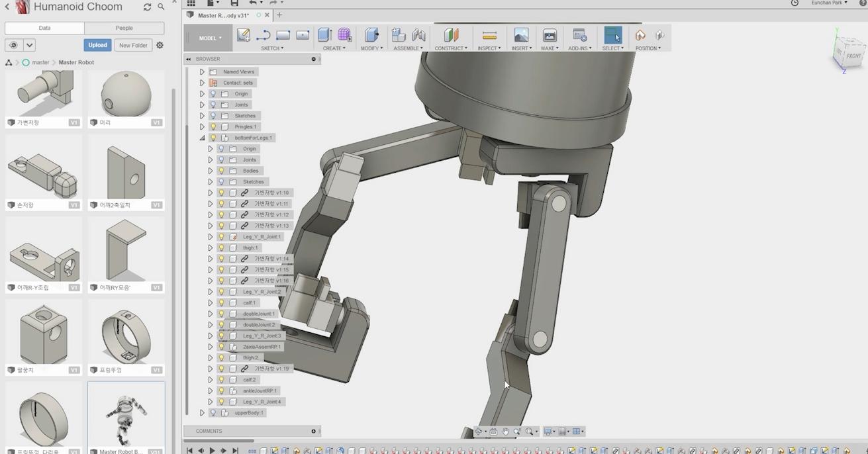Click the Add-Ins scripts icon
The width and height of the screenshot is (868, 454).
point(580,35)
